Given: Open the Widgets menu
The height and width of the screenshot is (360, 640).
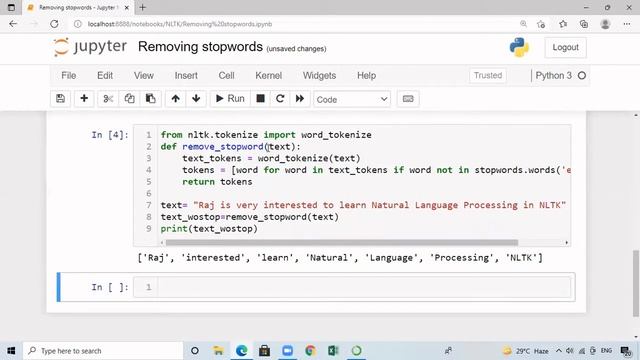Looking at the screenshot, I should [320, 76].
